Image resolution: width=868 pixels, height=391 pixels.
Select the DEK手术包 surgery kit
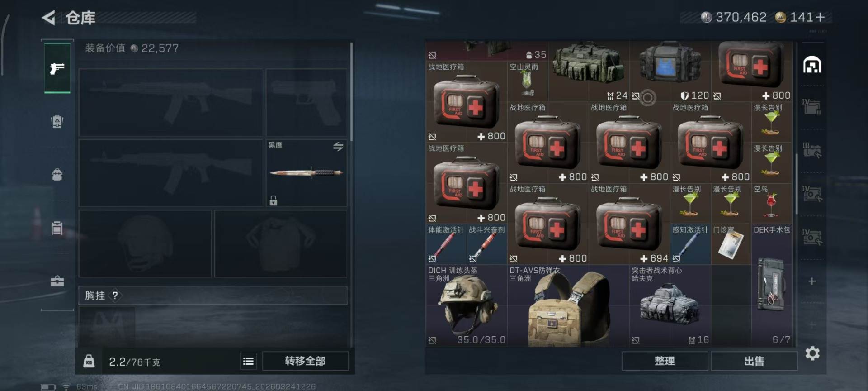[772, 285]
